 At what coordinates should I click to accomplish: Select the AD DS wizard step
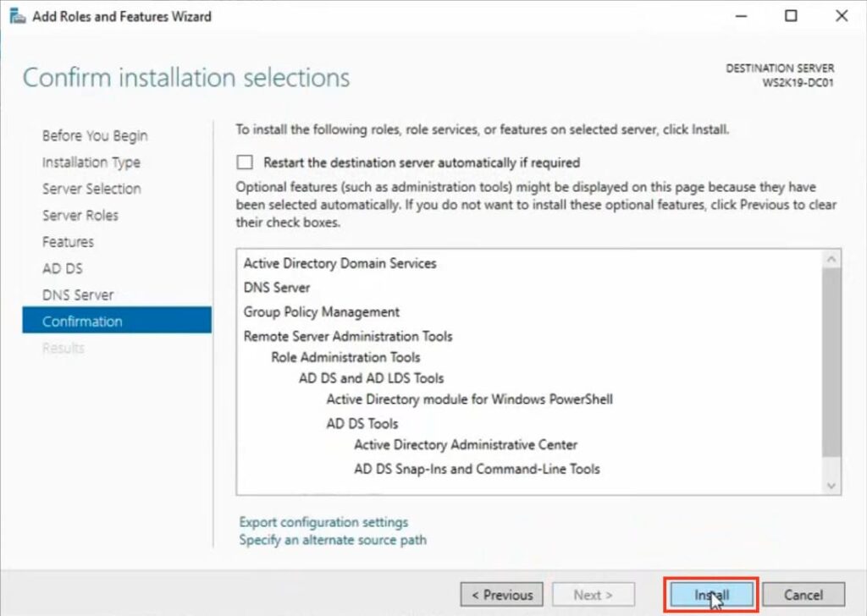tap(63, 268)
